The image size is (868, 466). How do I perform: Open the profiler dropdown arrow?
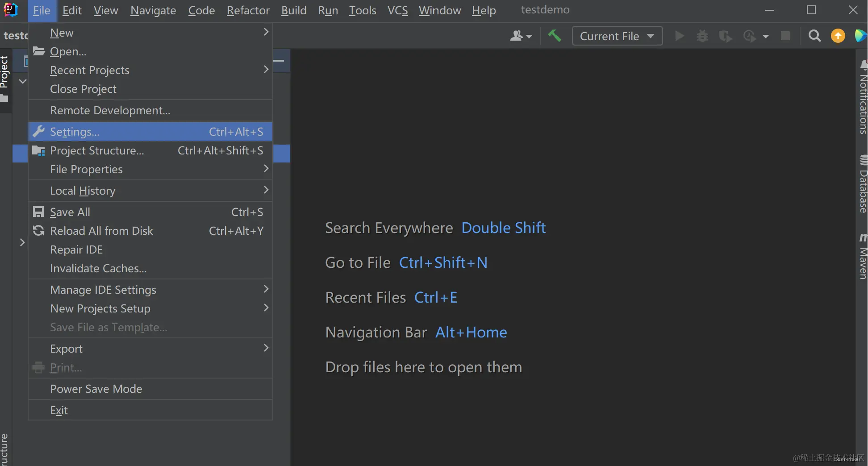(765, 36)
